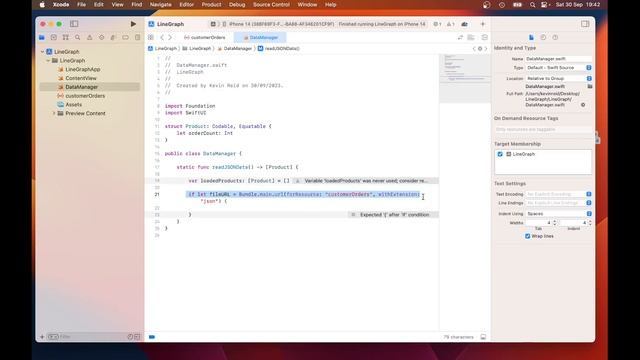Open the Location dropdown Relative to Group
640x360 pixels.
click(558, 78)
